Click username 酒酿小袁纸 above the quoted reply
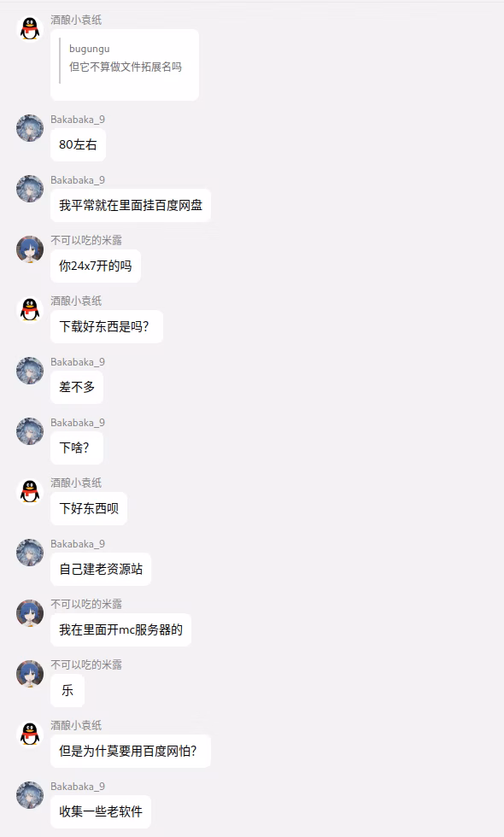Viewport: 504px width, 837px height. (x=76, y=20)
